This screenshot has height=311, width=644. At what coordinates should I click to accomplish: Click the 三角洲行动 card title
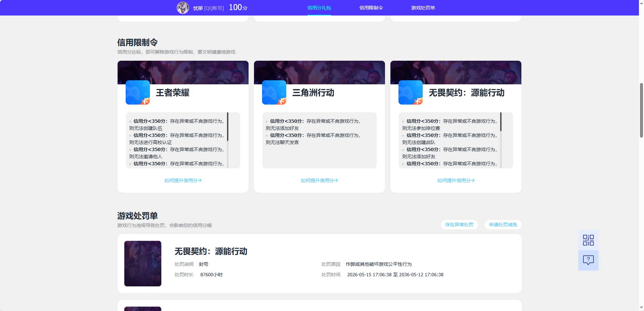(313, 93)
